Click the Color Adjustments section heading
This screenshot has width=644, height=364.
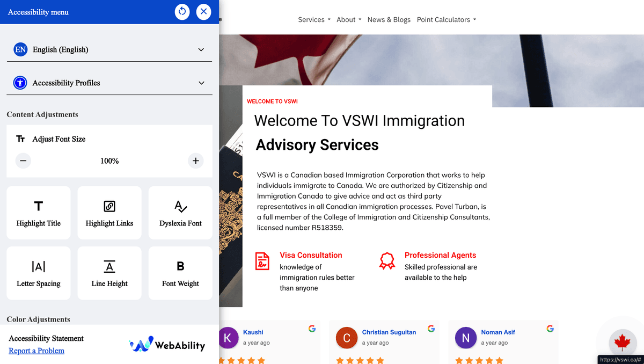click(38, 319)
